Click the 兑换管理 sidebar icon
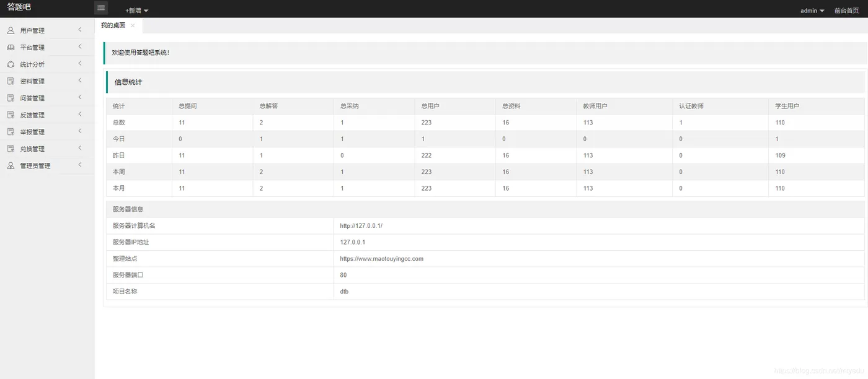The image size is (868, 379). pyautogui.click(x=11, y=149)
